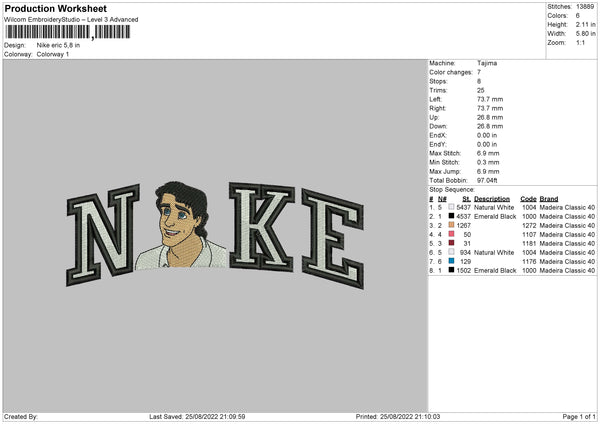Click the Colors value 6
600x424 pixels.
[578, 16]
